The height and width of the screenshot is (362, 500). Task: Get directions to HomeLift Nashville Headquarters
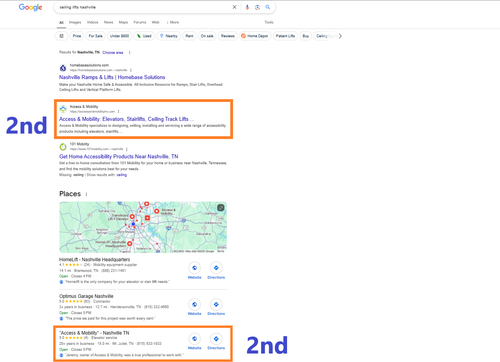pos(216,270)
